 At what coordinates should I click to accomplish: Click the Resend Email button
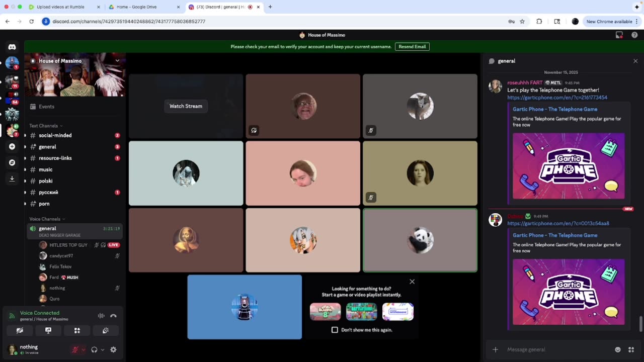pos(412,47)
